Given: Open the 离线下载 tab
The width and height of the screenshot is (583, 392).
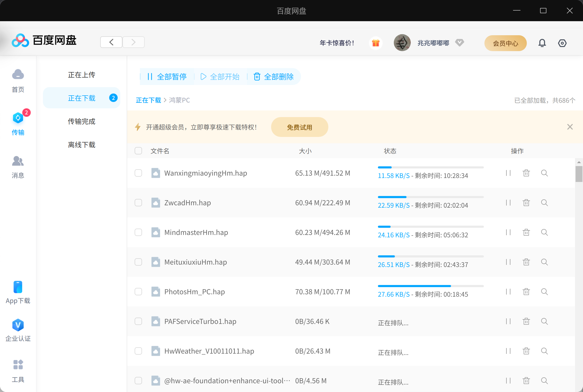Looking at the screenshot, I should coord(81,145).
